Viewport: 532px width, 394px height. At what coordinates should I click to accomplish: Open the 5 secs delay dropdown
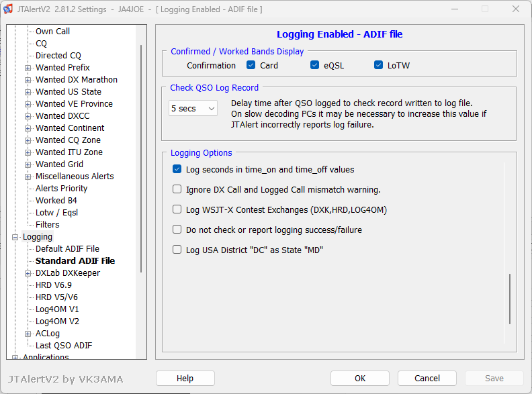click(x=193, y=108)
